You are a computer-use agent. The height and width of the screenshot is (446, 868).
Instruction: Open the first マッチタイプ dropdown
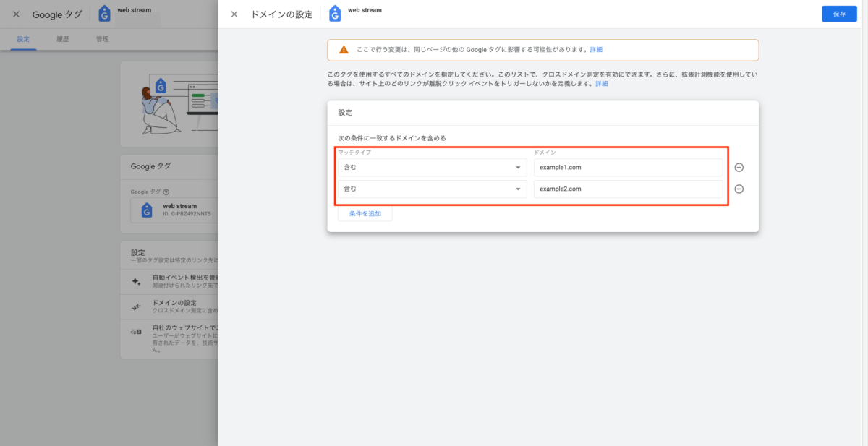point(430,167)
